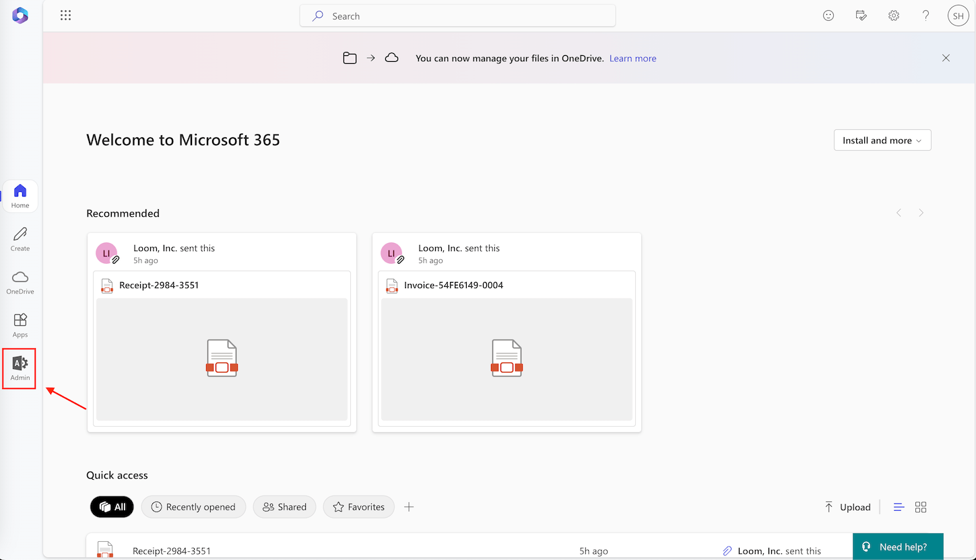Click the Create pencil icon
The width and height of the screenshot is (976, 560).
[x=20, y=240]
